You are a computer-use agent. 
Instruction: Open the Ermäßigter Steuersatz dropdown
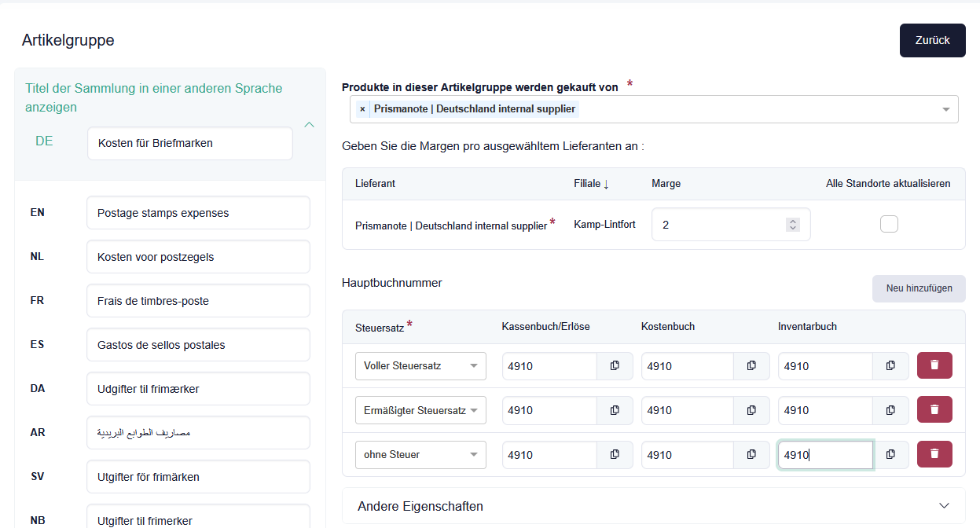pos(420,410)
